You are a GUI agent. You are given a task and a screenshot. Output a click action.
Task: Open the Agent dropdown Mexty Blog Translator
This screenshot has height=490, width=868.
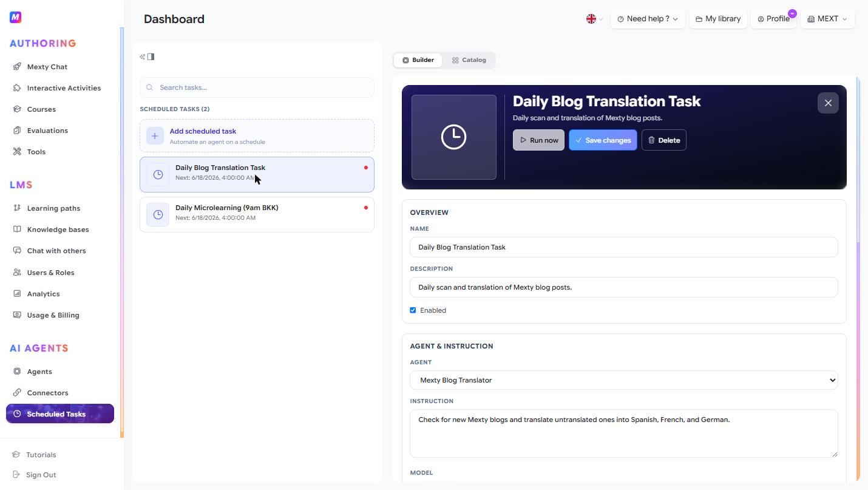click(624, 380)
